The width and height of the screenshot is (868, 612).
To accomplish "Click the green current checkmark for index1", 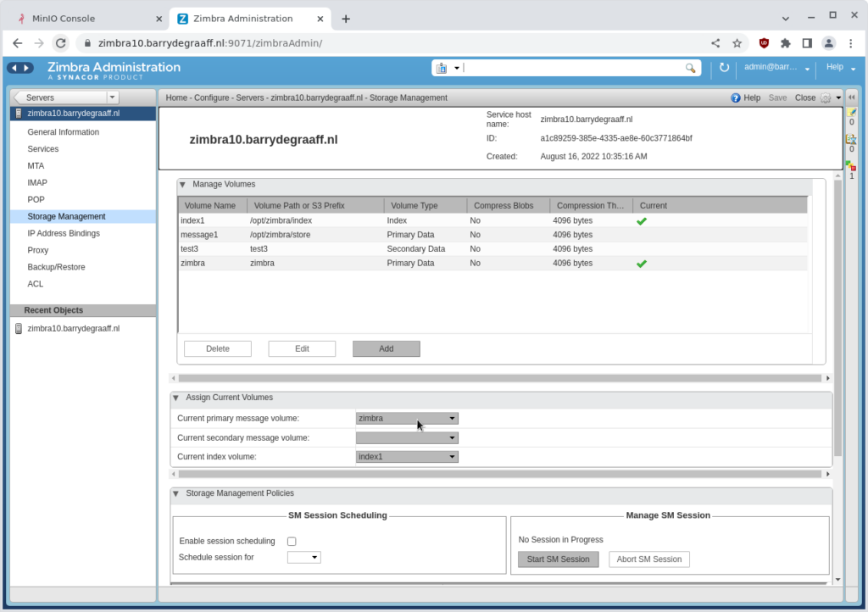I will tap(642, 221).
